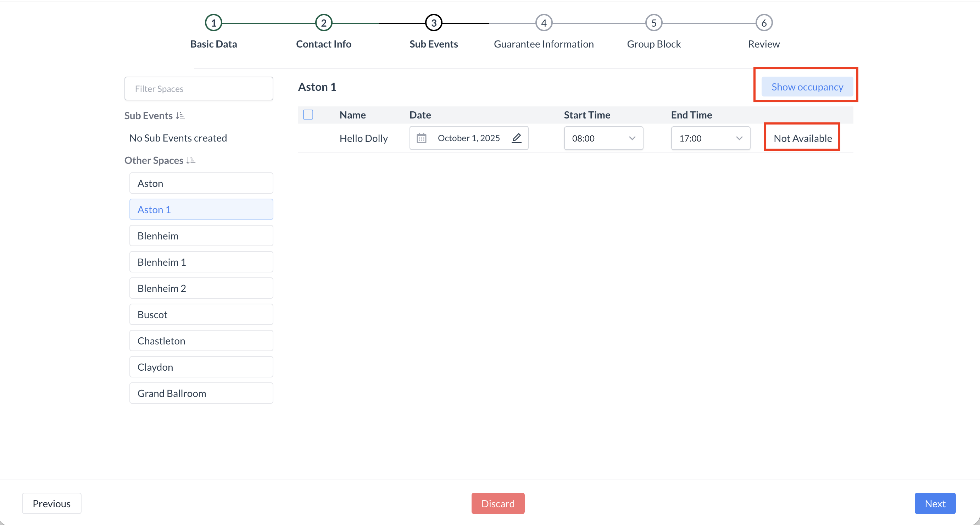The height and width of the screenshot is (525, 980).
Task: Choose the Blenheim 2 space from the list
Action: [201, 288]
